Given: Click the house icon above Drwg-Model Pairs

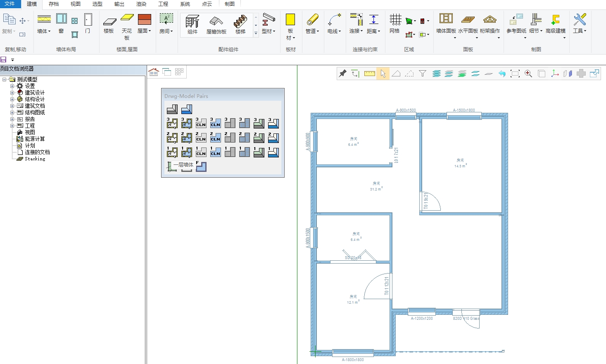Looking at the screenshot, I should point(154,72).
